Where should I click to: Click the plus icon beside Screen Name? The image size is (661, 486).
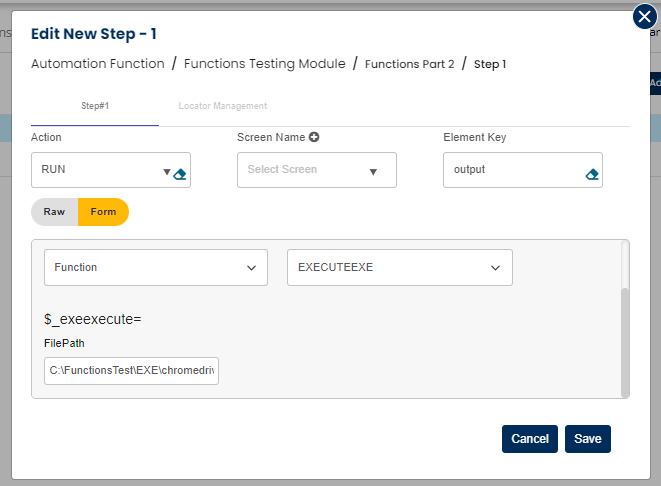pos(314,137)
